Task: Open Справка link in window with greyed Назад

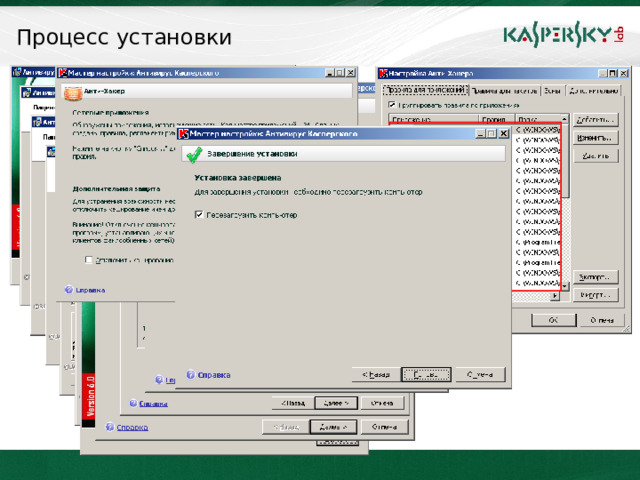Action: 132,427
